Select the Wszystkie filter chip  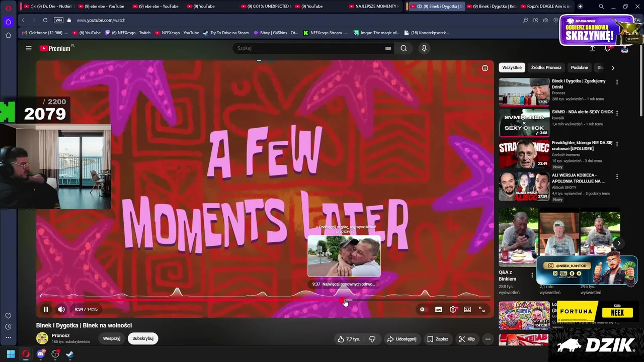click(512, 67)
